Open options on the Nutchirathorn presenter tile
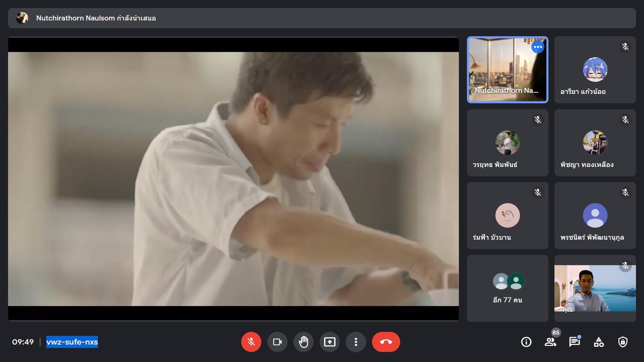Image resolution: width=644 pixels, height=362 pixels. [538, 47]
